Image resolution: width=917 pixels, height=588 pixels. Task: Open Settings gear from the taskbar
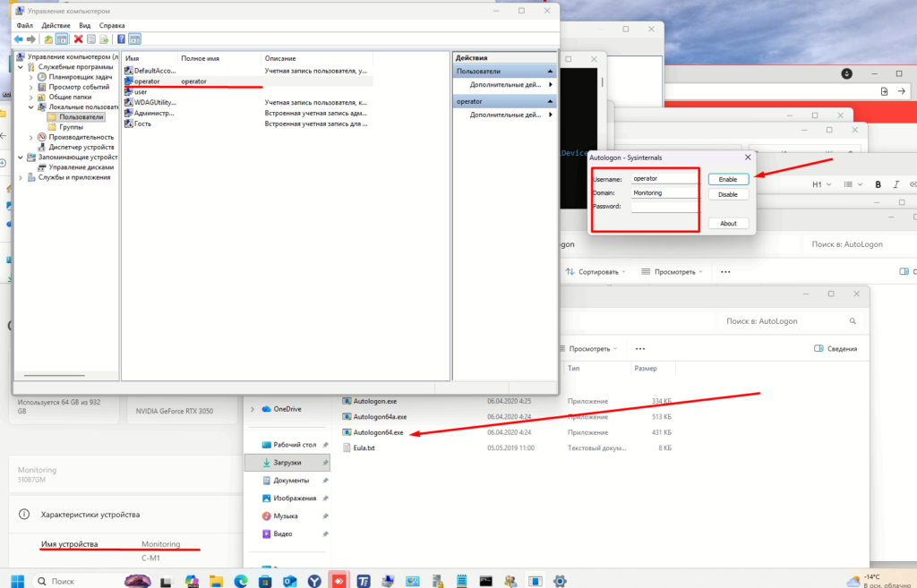[x=560, y=581]
